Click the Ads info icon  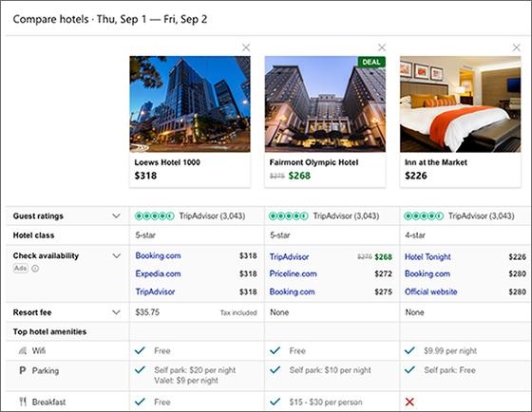(x=35, y=269)
